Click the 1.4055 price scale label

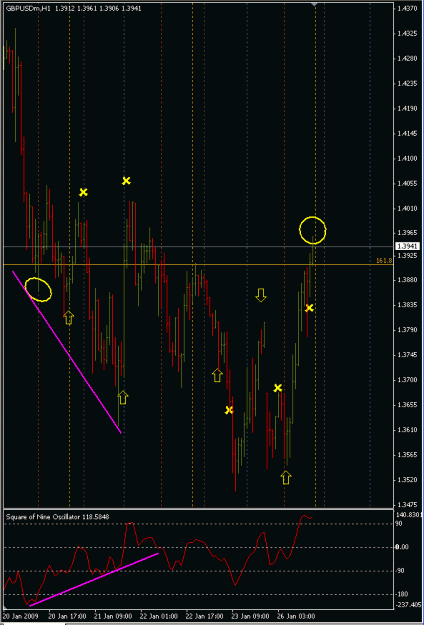(x=406, y=183)
